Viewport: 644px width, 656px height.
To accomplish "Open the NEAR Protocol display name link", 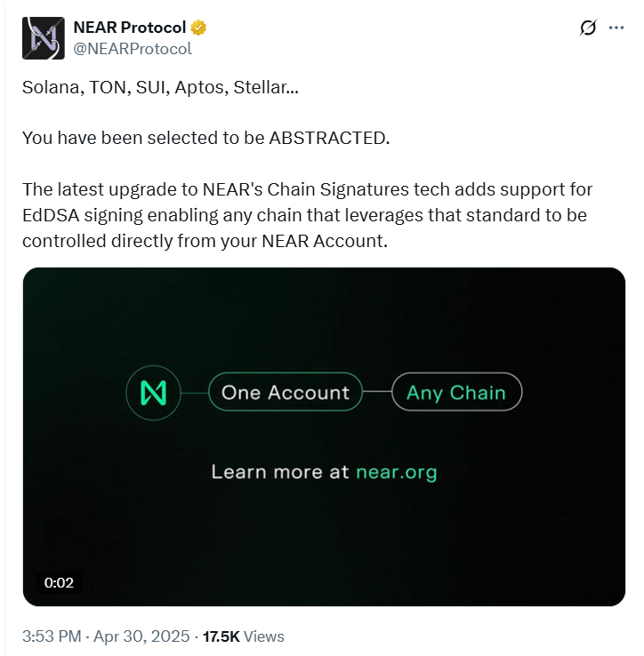I will coord(130,28).
